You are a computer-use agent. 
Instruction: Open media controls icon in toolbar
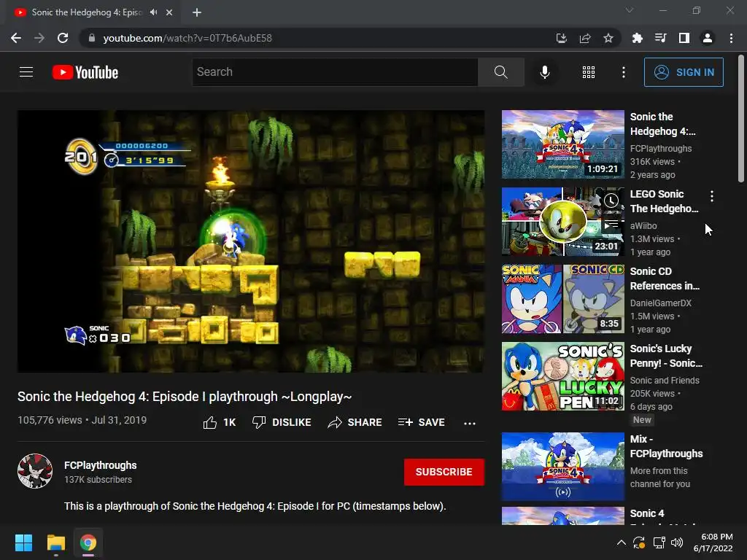(660, 38)
